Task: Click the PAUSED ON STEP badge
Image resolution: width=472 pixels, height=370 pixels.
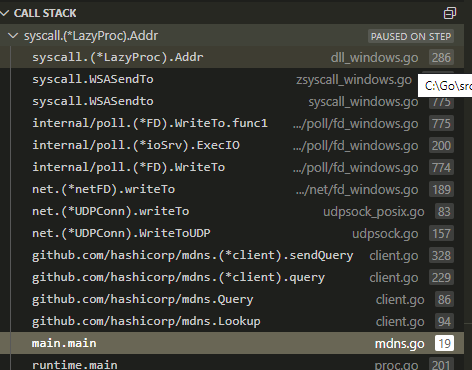Action: 411,36
